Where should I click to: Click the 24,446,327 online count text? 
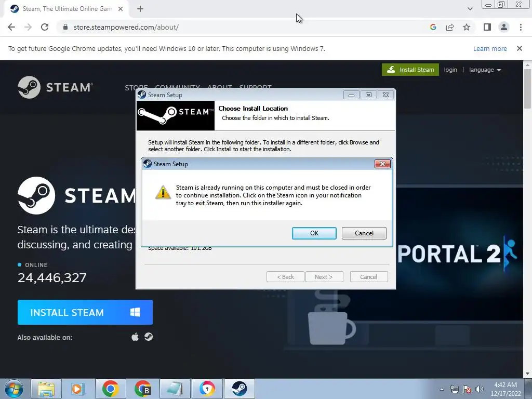52,278
